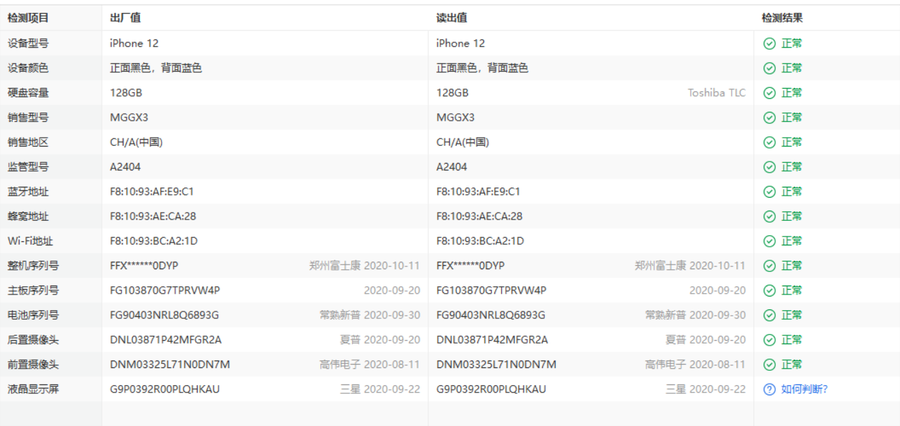Click 出厂值 高伟电子 2020-08-11 note

[370, 364]
